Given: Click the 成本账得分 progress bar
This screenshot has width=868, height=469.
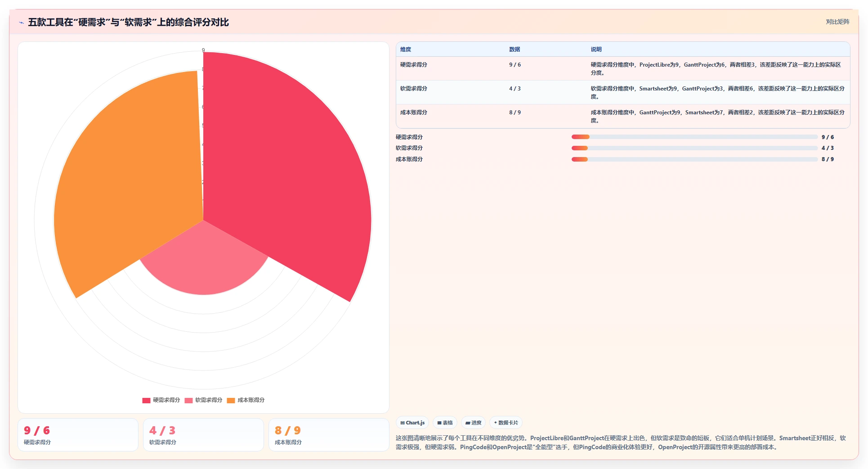Looking at the screenshot, I should pyautogui.click(x=694, y=159).
